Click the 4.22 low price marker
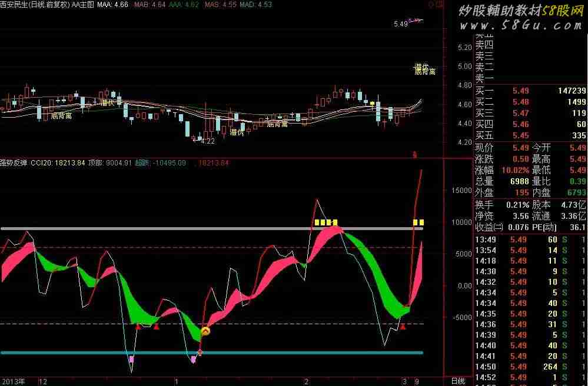Viewport: 588px width, 386px height. pos(207,141)
